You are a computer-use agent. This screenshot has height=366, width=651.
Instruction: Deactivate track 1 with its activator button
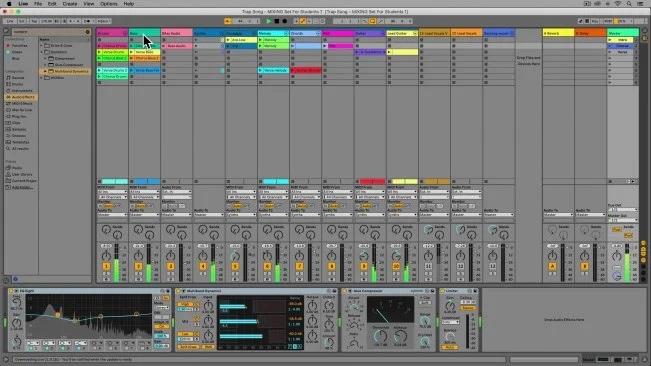pyautogui.click(x=106, y=266)
